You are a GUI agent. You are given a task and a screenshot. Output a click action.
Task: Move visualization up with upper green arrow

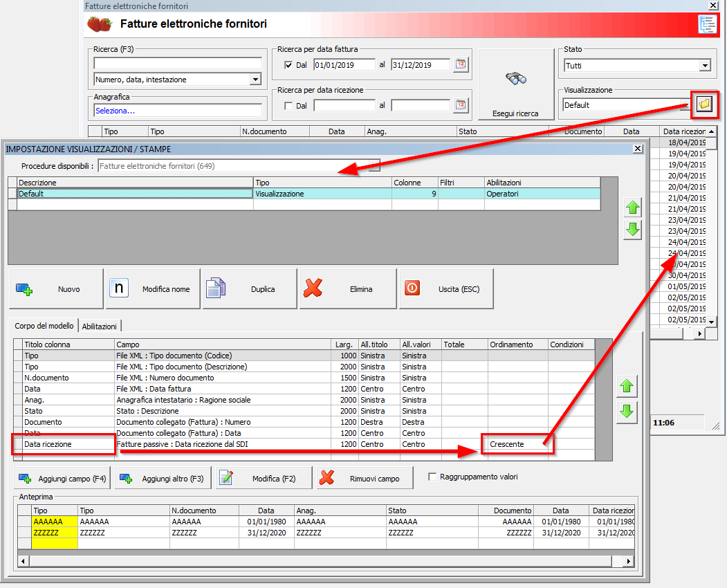coord(633,208)
